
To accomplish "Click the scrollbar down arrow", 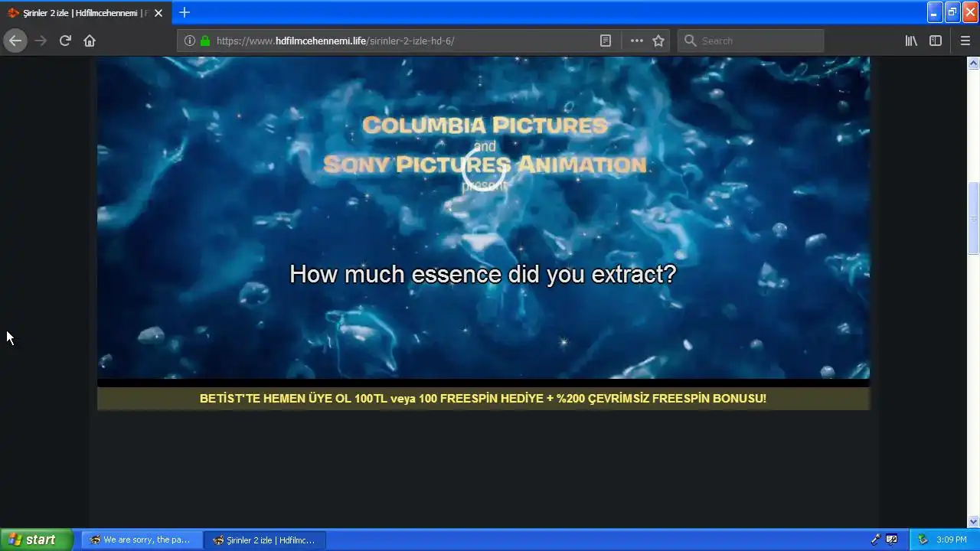I will click(x=973, y=522).
